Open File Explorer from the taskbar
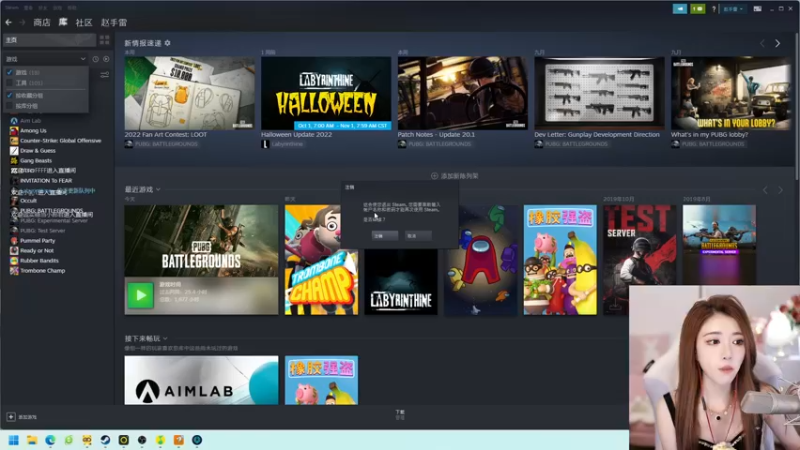Viewport: 800px width, 450px height. pos(32,440)
